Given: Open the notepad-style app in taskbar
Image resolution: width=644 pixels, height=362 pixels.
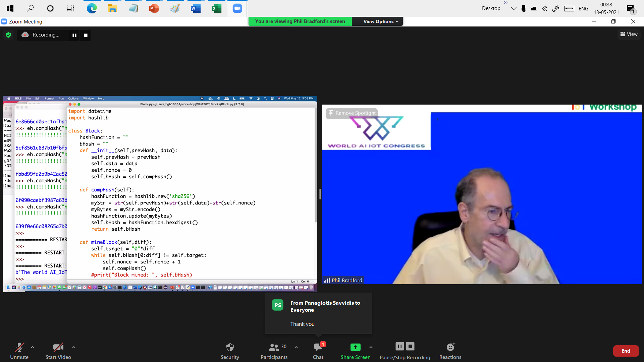Looking at the screenshot, I should [x=133, y=8].
